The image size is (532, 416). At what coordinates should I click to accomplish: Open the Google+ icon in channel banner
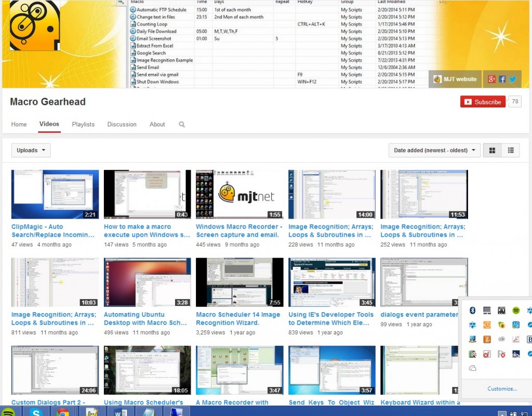[491, 79]
